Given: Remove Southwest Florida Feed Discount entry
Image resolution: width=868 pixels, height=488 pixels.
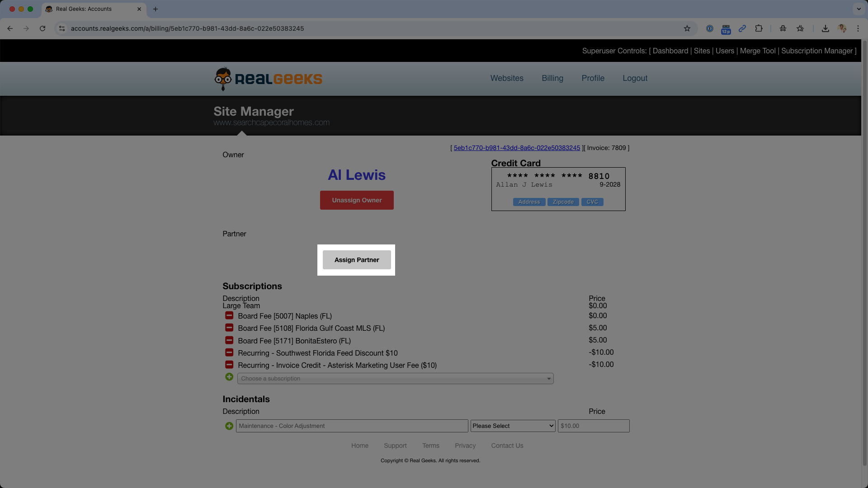Looking at the screenshot, I should 229,352.
